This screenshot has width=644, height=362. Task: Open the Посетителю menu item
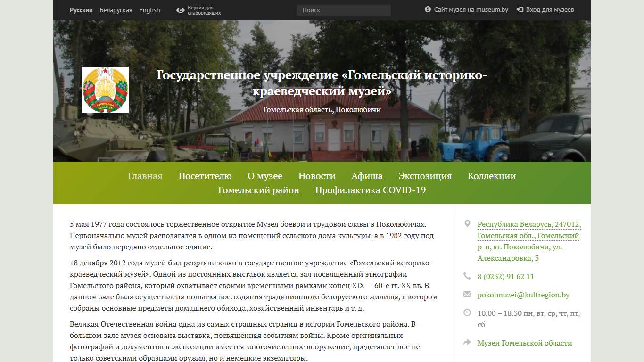tap(205, 176)
